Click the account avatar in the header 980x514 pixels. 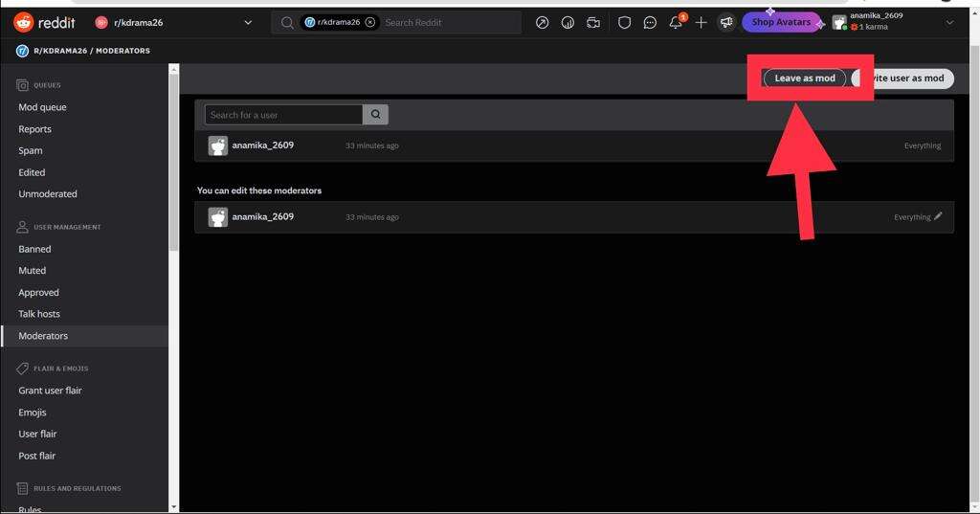click(839, 23)
